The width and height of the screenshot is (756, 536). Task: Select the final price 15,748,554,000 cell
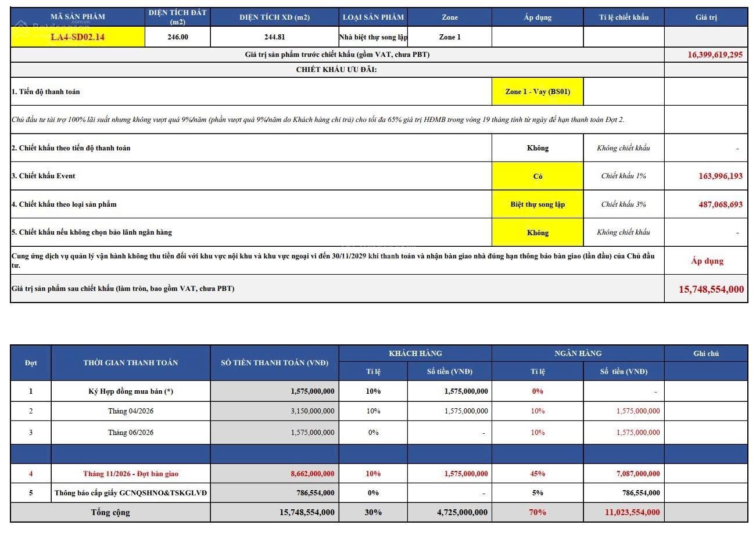(x=706, y=289)
